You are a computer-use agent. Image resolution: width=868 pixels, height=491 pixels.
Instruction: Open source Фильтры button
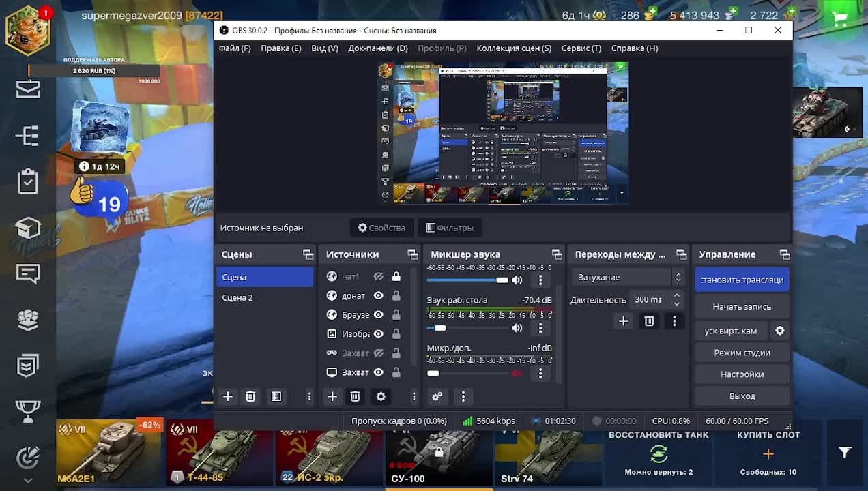(450, 228)
